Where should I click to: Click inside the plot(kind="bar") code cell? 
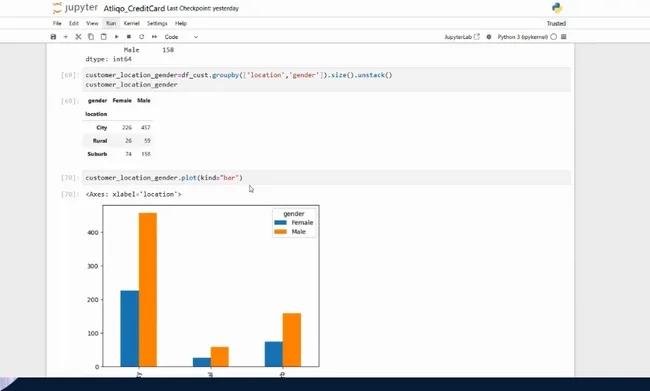click(x=326, y=177)
